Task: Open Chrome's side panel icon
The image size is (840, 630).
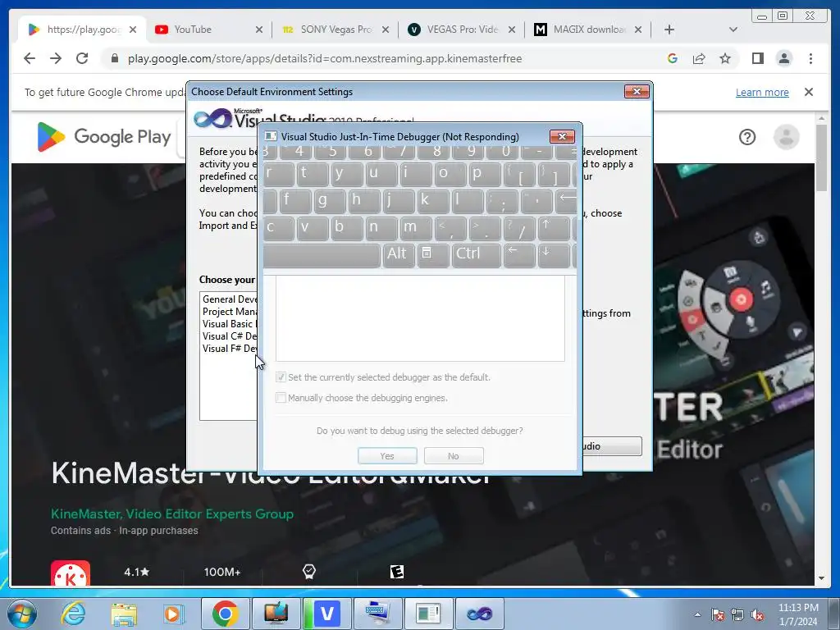Action: click(757, 58)
